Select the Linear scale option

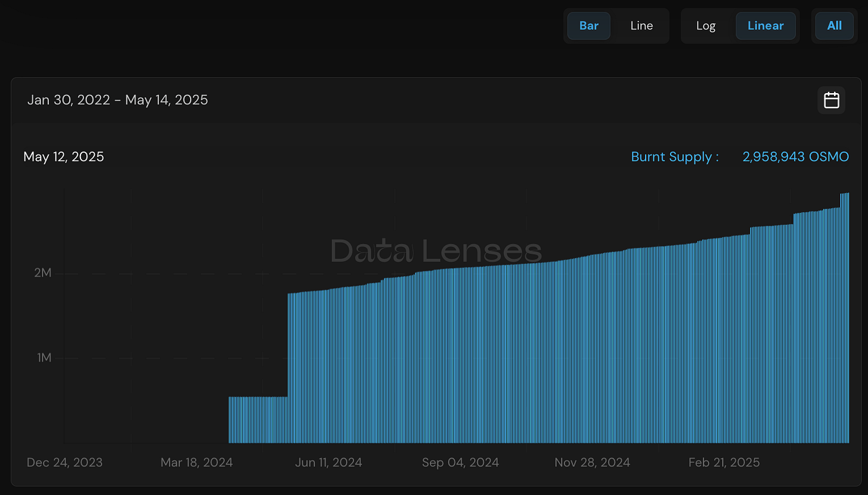[765, 26]
